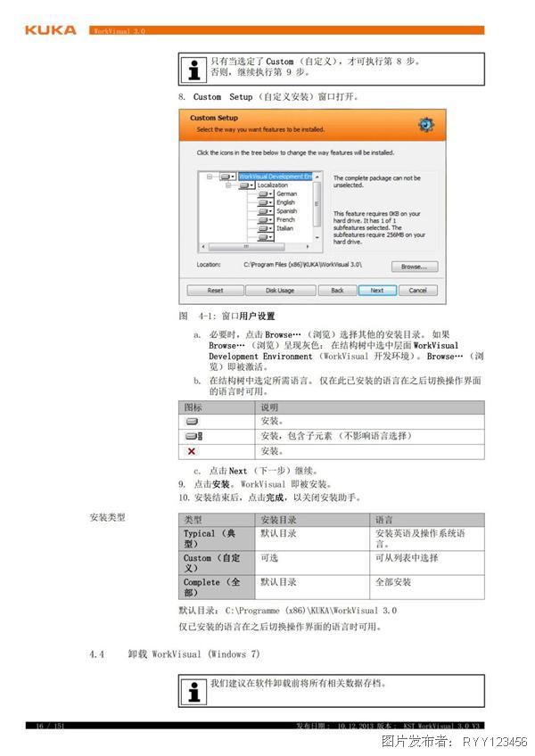Image resolution: width=535 pixels, height=756 pixels.
Task: Click the plain drive icon in the icon table
Action: pos(192,422)
